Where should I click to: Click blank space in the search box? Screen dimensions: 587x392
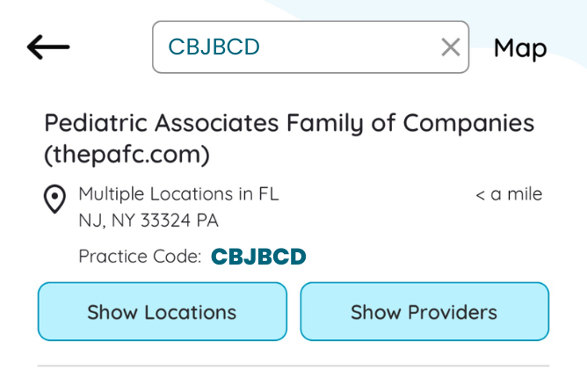(x=348, y=47)
